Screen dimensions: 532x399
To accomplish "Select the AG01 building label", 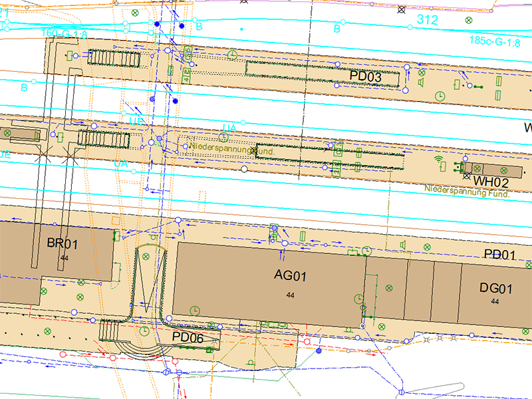I will pyautogui.click(x=290, y=275).
